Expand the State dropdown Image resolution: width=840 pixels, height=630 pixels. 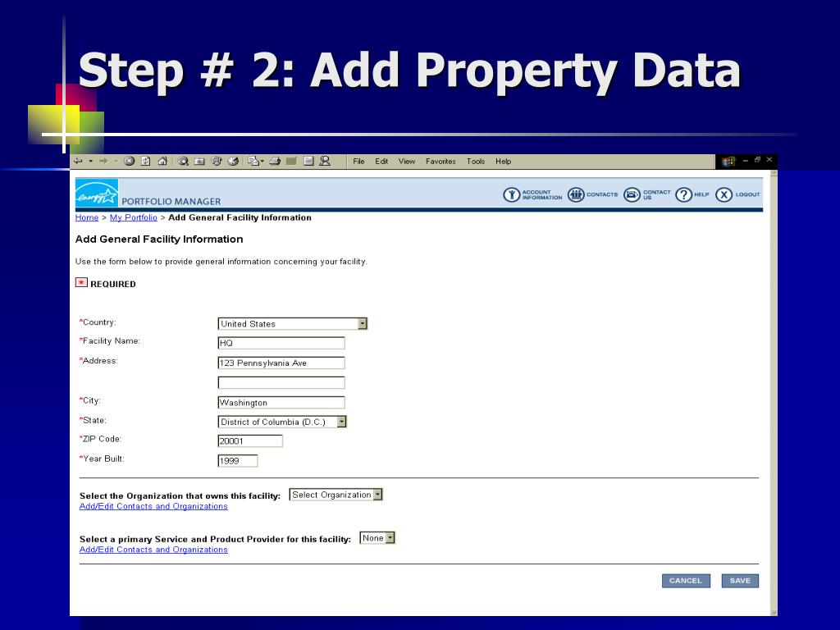click(342, 422)
